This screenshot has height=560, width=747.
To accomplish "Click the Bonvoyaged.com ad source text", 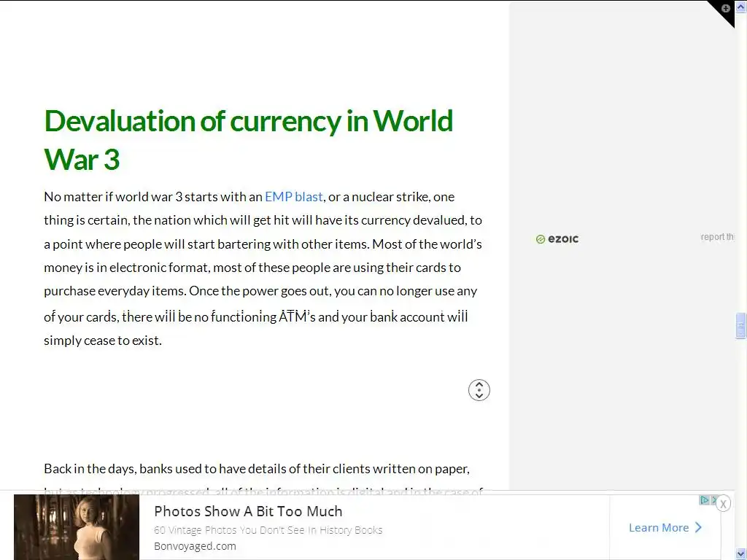I will coord(195,546).
